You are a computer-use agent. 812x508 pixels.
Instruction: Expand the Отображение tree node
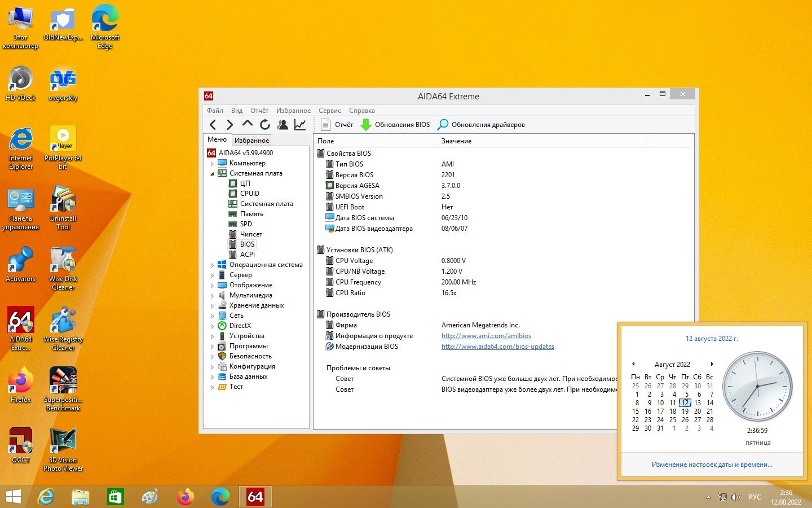coord(213,286)
